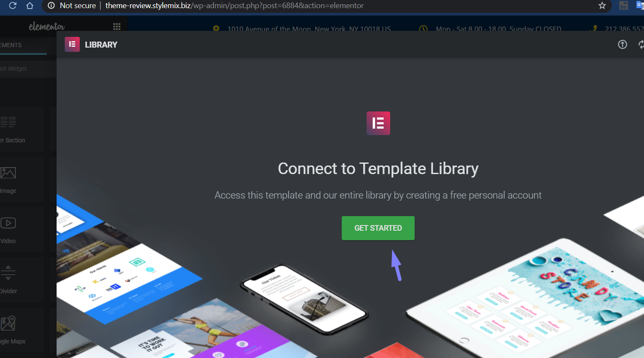Open the Elementor widgets grid menu icon

click(117, 27)
